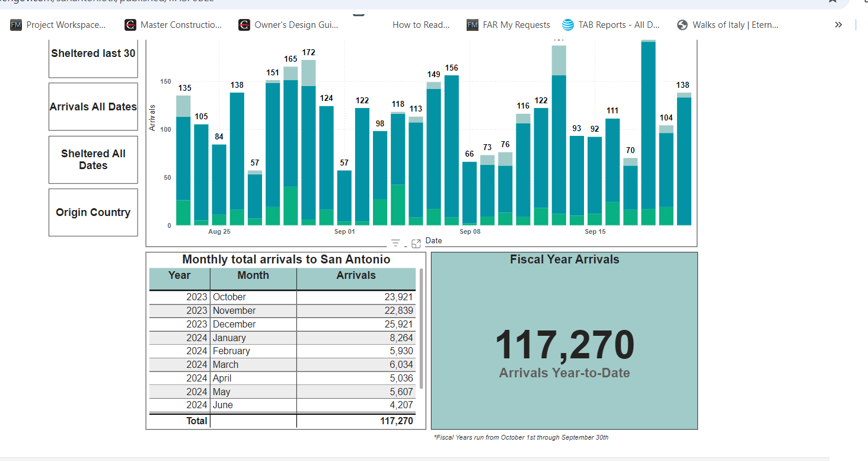The image size is (868, 461).
Task: Open focus mode icon beside Date label
Action: pyautogui.click(x=416, y=243)
